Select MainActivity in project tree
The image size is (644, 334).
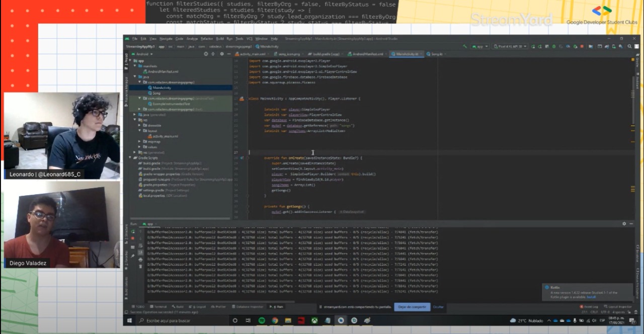pyautogui.click(x=159, y=88)
